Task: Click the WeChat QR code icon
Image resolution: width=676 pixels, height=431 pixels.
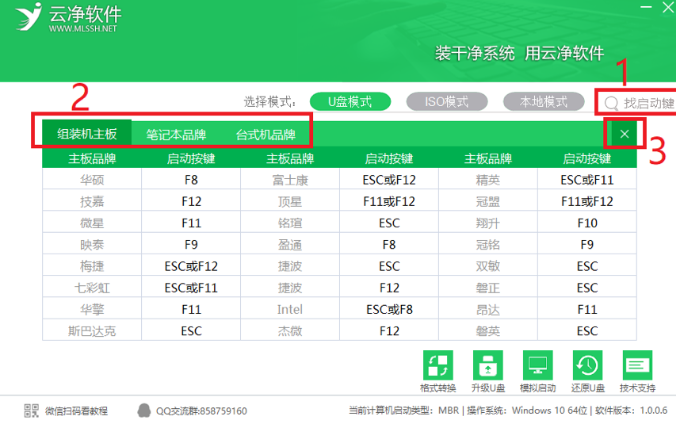Action: [31, 411]
